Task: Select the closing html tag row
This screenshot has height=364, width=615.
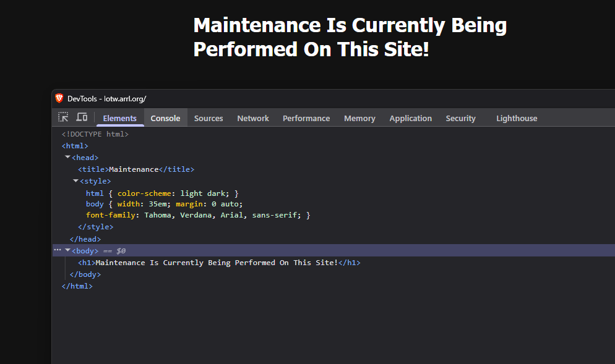Action: [77, 286]
